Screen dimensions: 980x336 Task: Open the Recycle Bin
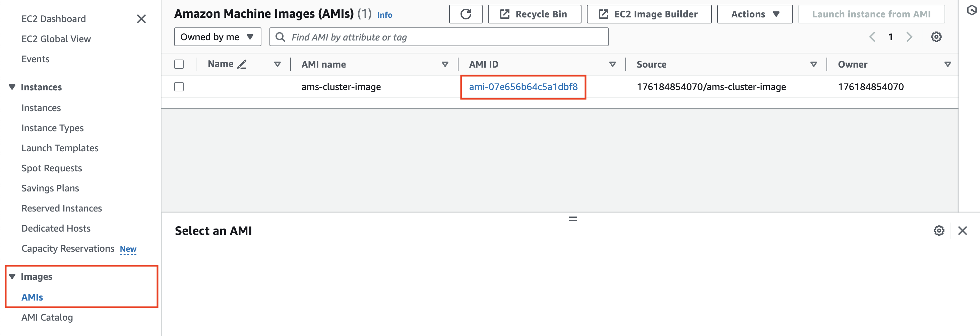pos(534,14)
